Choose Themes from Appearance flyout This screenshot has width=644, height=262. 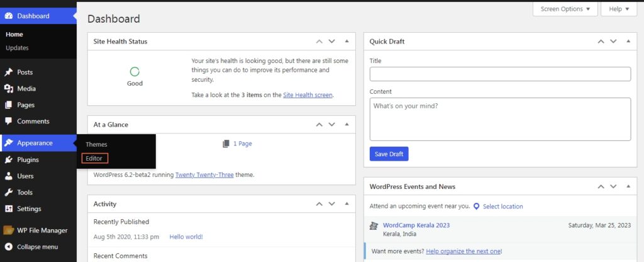point(96,145)
